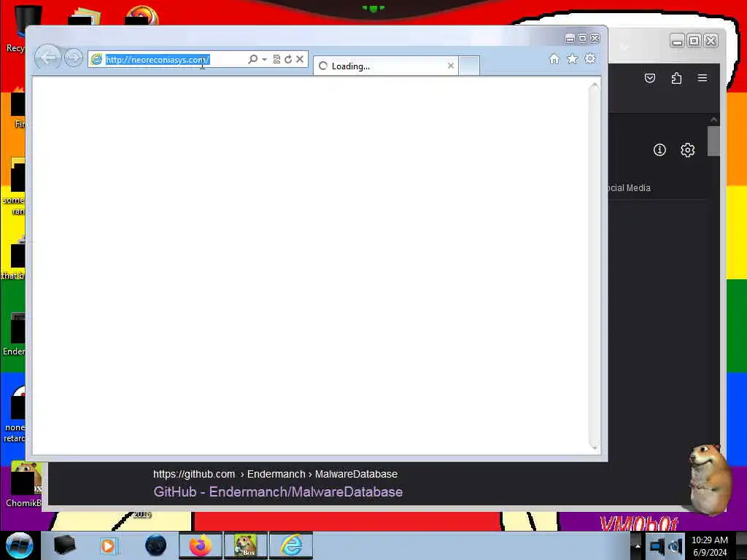Switch to the hamster Box taskbar app
The image size is (747, 560).
pyautogui.click(x=246, y=545)
